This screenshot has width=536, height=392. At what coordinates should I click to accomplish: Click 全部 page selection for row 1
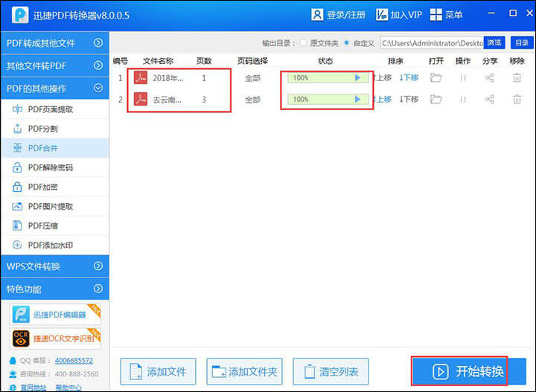(252, 78)
